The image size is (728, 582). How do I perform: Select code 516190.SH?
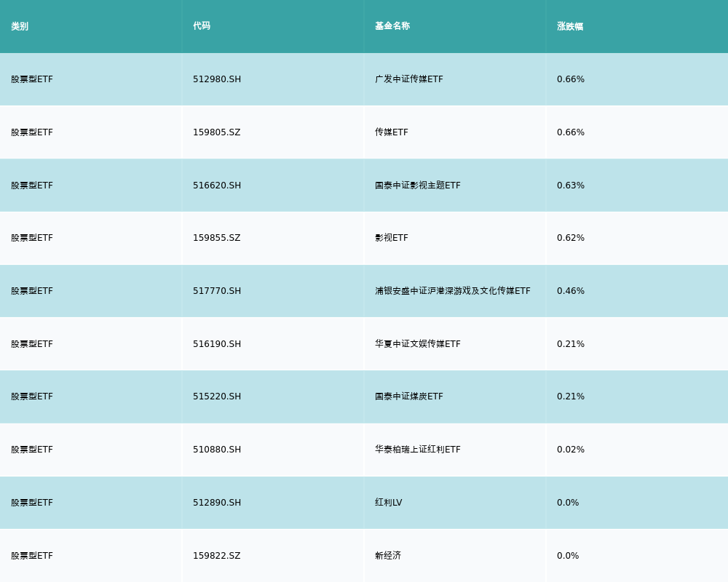(217, 344)
